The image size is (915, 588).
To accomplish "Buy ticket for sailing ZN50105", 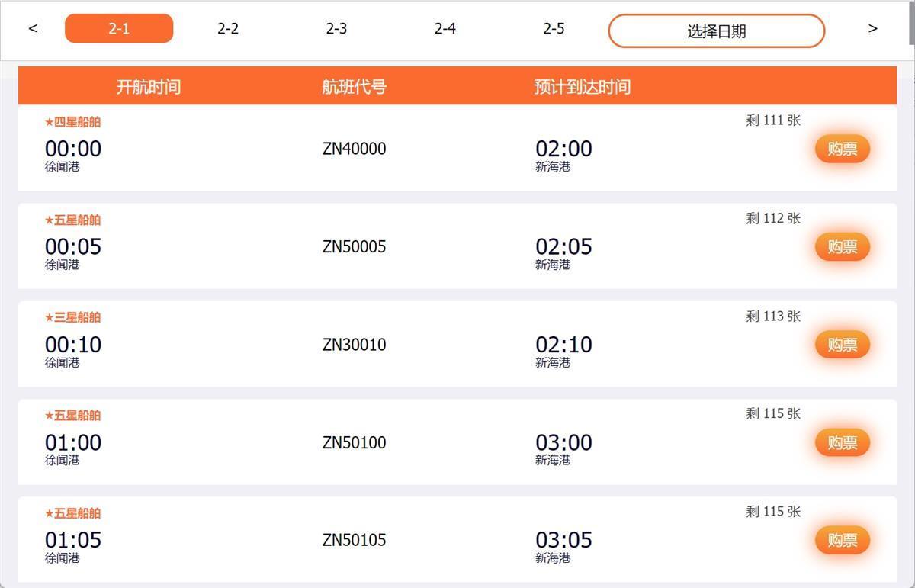I will tap(842, 540).
